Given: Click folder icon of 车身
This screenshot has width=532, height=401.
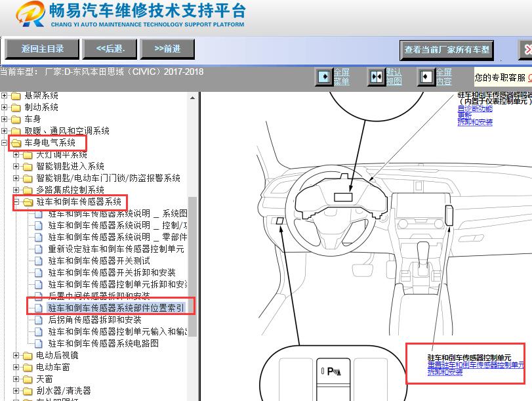Looking at the screenshot, I should [16, 119].
